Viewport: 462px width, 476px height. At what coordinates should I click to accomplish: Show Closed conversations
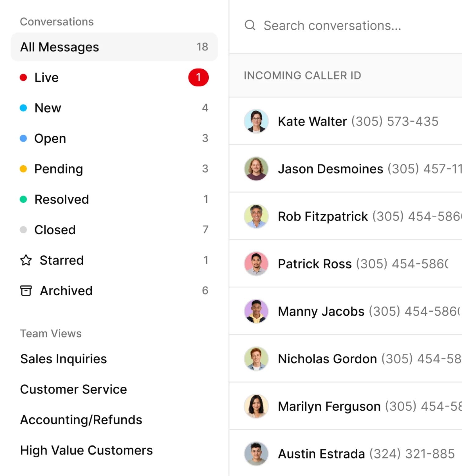pyautogui.click(x=114, y=230)
